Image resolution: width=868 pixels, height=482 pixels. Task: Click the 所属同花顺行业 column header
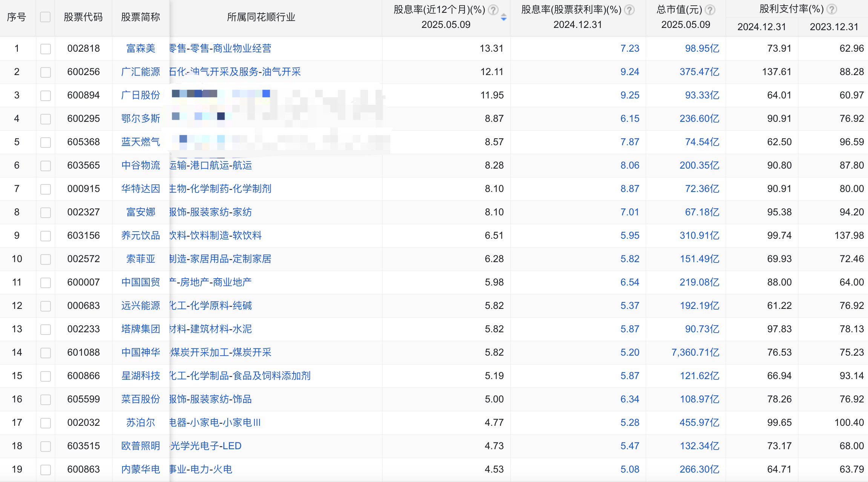click(x=261, y=17)
